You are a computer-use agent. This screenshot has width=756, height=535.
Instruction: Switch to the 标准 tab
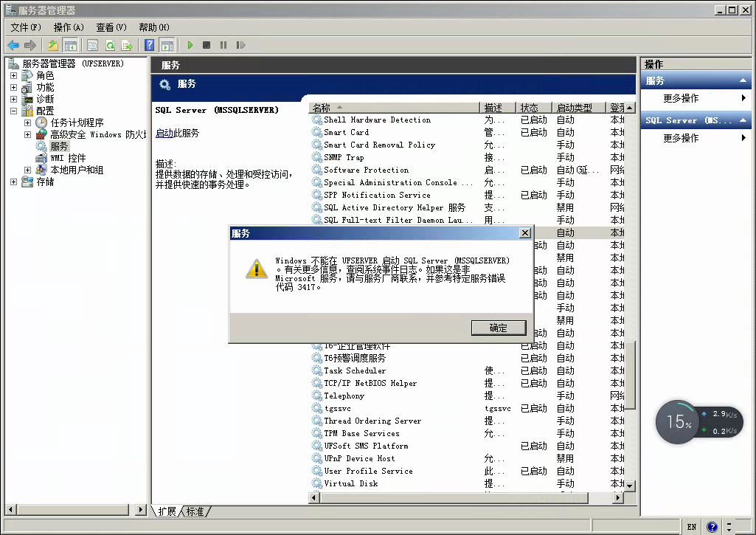[x=195, y=511]
